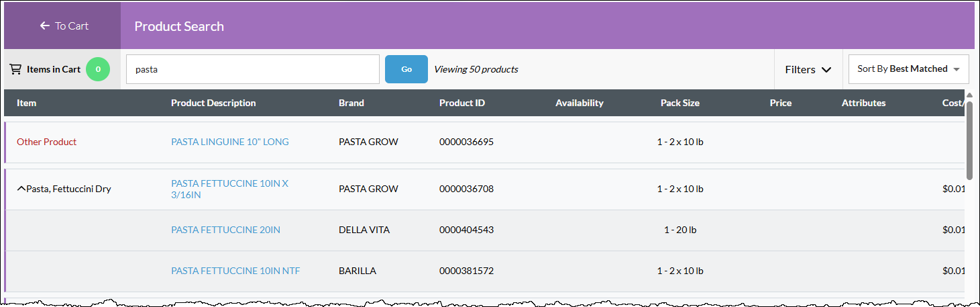The width and height of the screenshot is (980, 307).
Task: Expand the Filters chevron
Action: pos(826,70)
